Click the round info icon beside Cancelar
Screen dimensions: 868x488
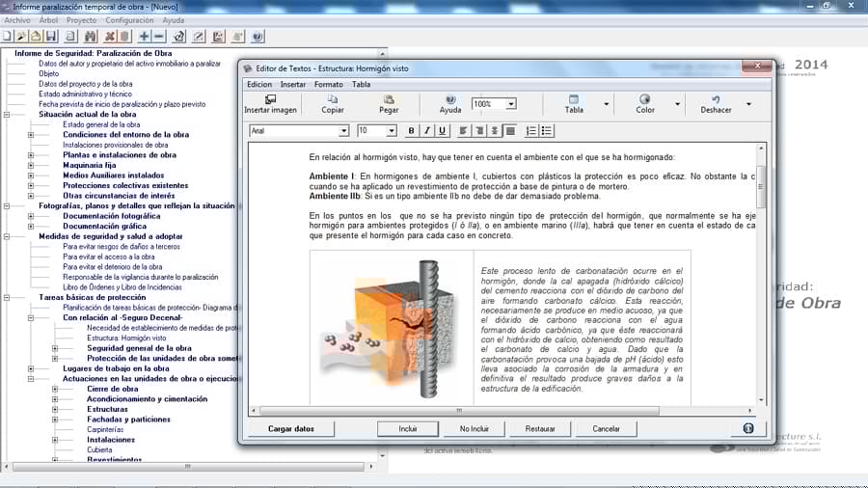747,428
